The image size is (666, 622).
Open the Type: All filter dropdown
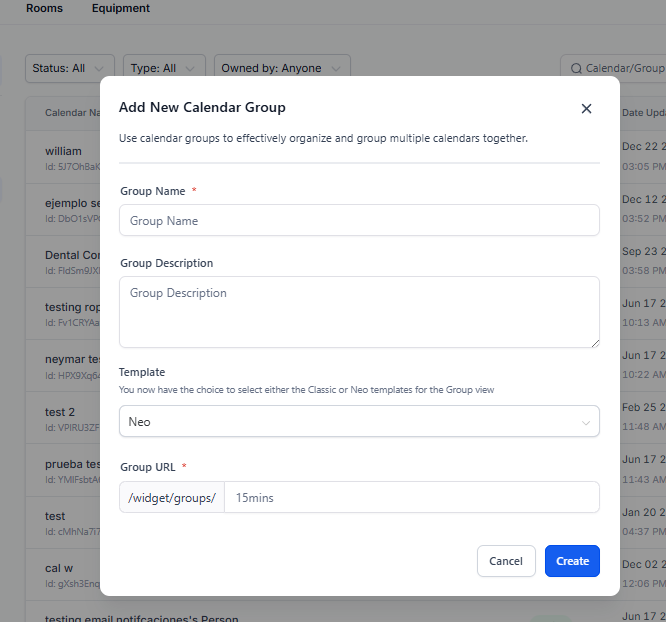tap(165, 69)
